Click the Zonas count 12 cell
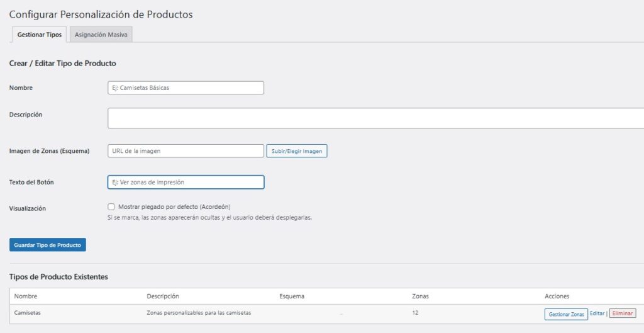The height and width of the screenshot is (333, 644). click(415, 313)
